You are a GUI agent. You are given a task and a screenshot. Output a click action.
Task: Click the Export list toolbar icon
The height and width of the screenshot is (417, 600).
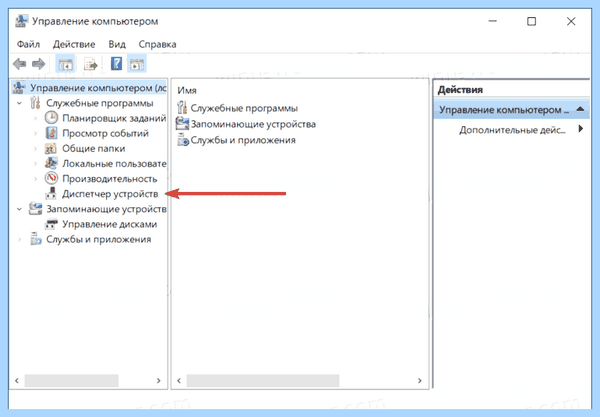click(91, 64)
